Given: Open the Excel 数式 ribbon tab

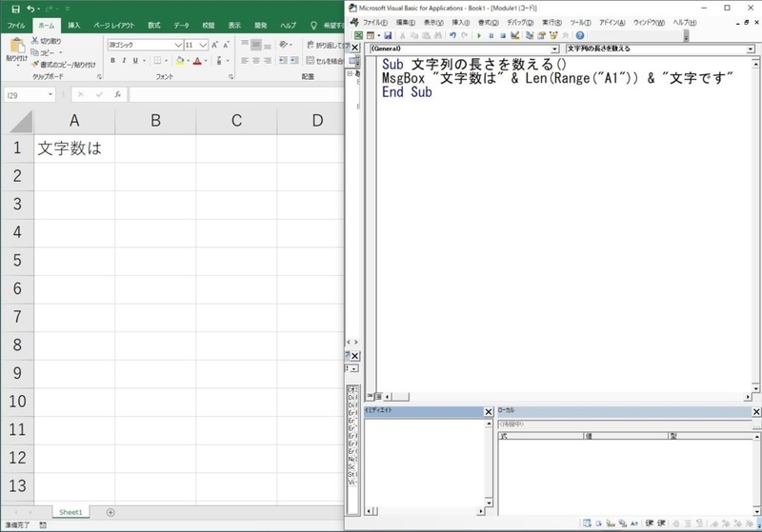Looking at the screenshot, I should [154, 26].
